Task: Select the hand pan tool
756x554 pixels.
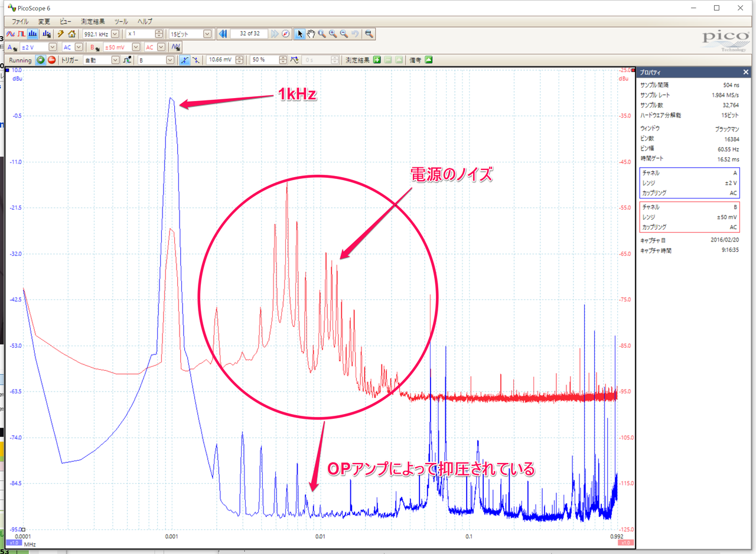Action: 311,34
